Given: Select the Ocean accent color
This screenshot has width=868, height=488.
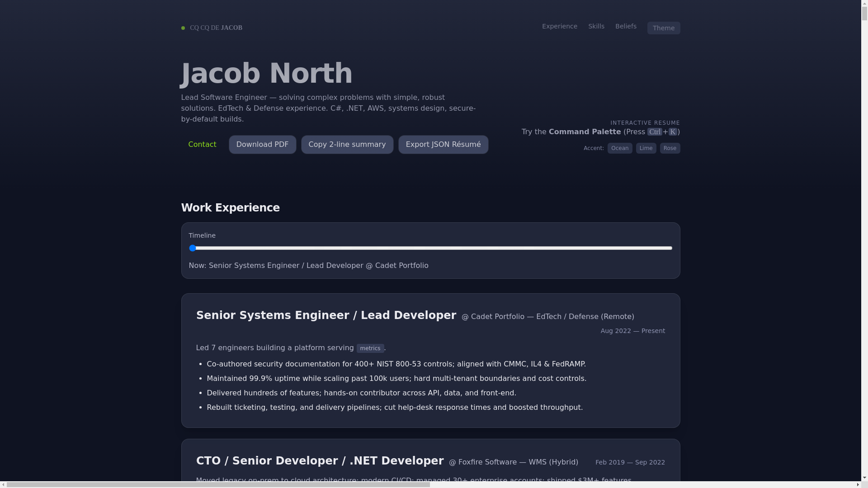Looking at the screenshot, I should (x=619, y=148).
